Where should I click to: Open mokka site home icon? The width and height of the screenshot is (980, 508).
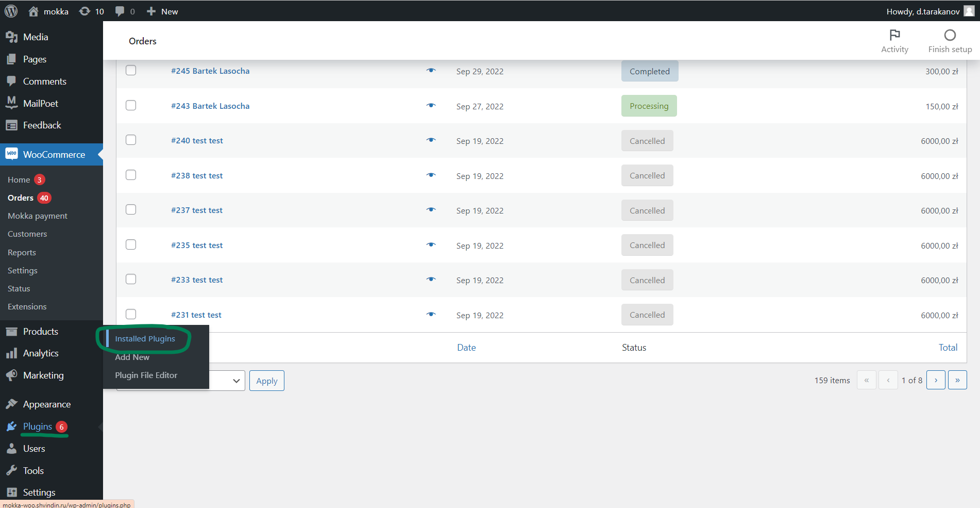33,11
